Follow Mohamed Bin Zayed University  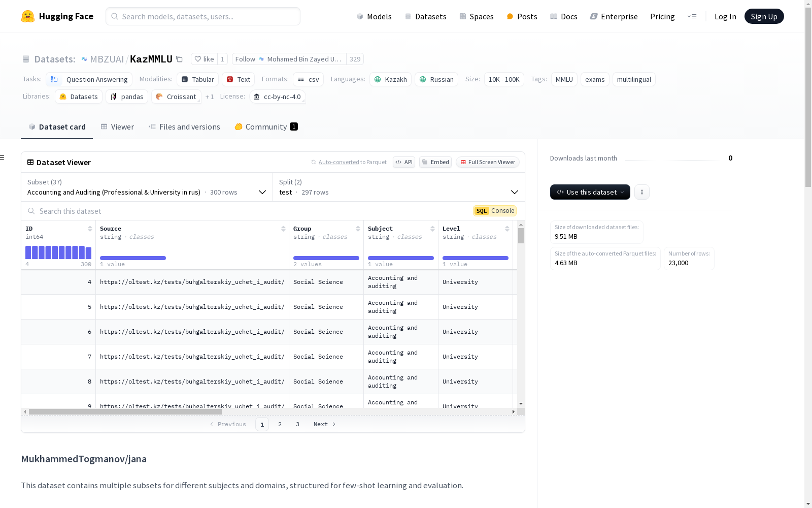coord(289,59)
